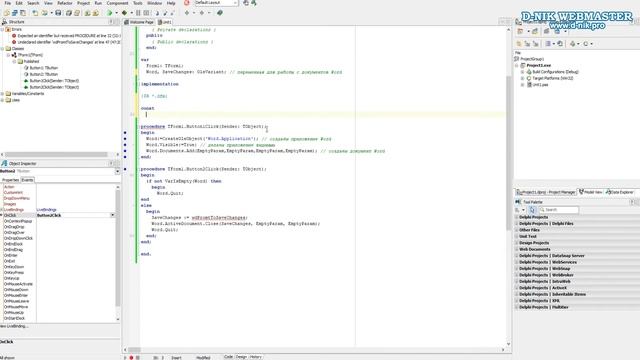Click the second icon on the main toolbar
Viewport: 640px width, 360px height.
click(x=14, y=13)
